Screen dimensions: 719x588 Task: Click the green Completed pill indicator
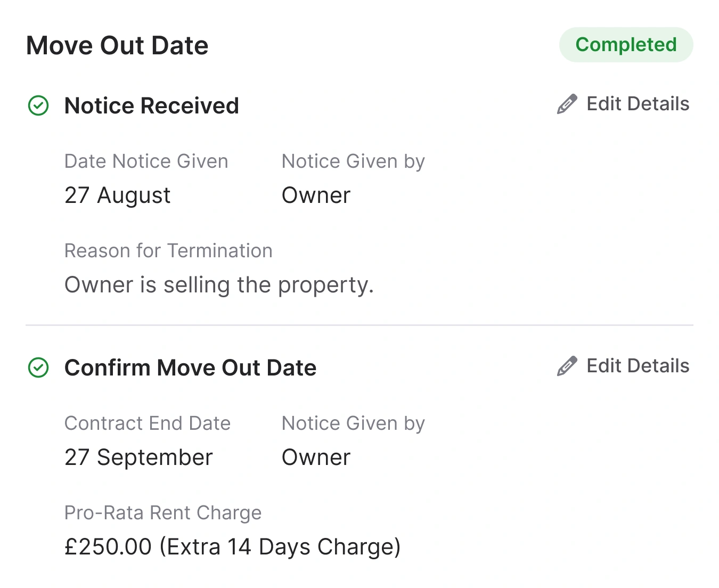(x=626, y=45)
